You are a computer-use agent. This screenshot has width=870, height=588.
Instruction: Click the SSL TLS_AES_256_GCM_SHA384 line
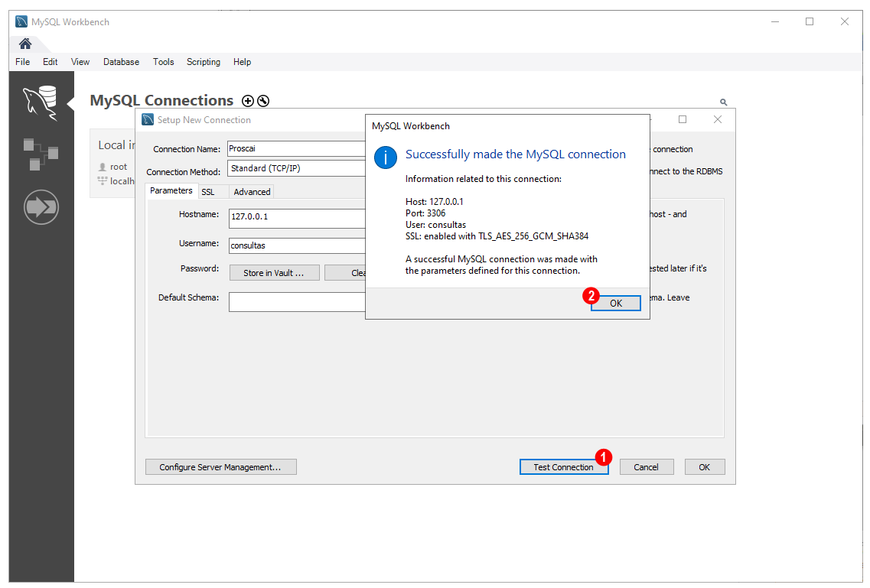[497, 236]
